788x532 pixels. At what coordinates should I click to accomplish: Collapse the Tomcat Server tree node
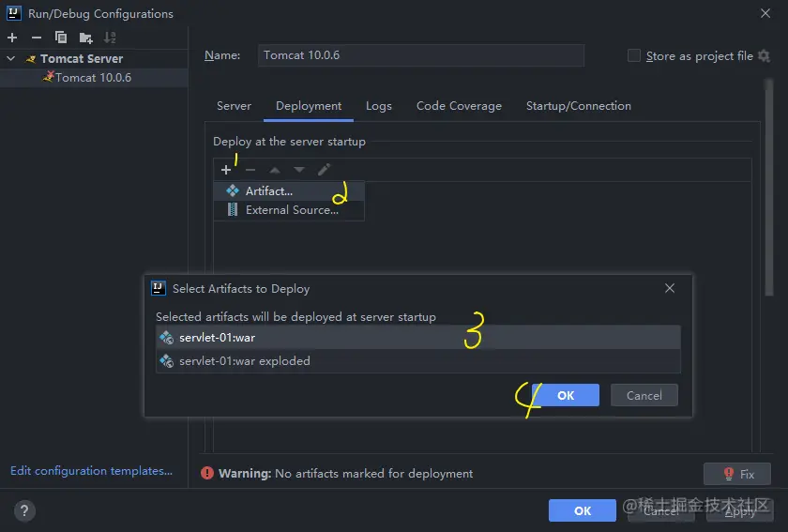10,58
